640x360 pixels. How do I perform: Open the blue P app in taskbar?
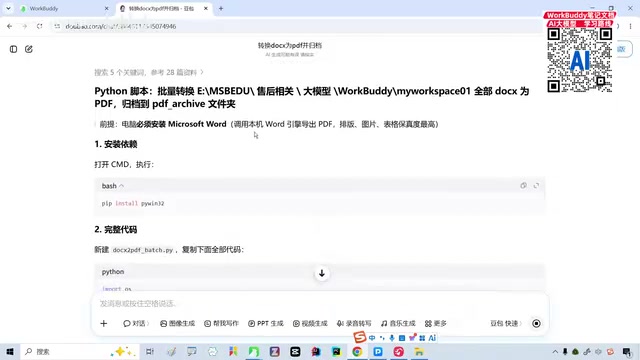[378, 351]
